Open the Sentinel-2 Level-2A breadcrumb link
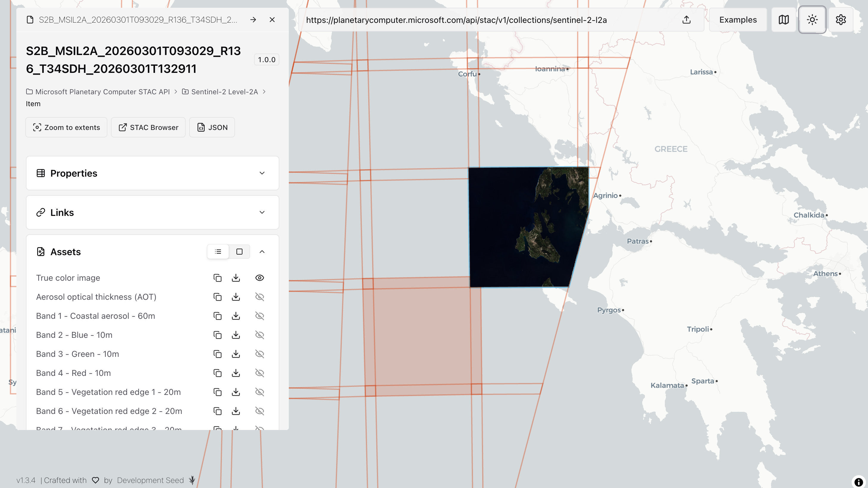The image size is (868, 488). [x=224, y=92]
